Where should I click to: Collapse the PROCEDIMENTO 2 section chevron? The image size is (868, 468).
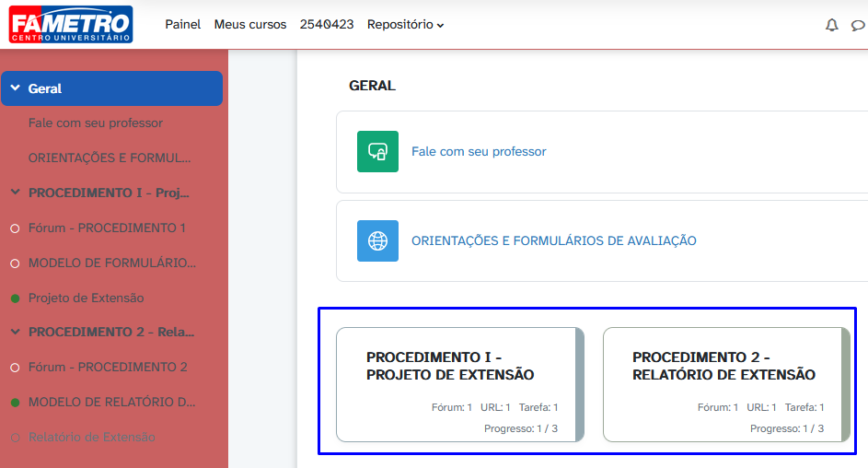tap(16, 332)
